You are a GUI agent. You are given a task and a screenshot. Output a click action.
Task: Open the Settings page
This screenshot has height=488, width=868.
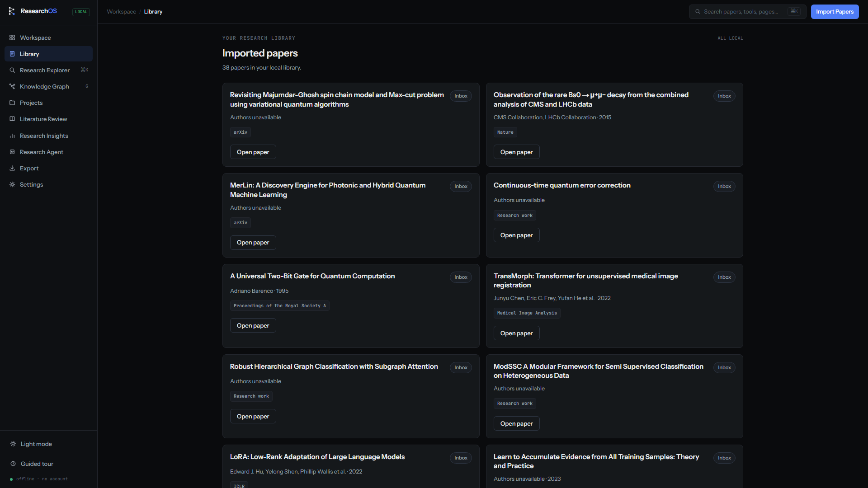48,184
